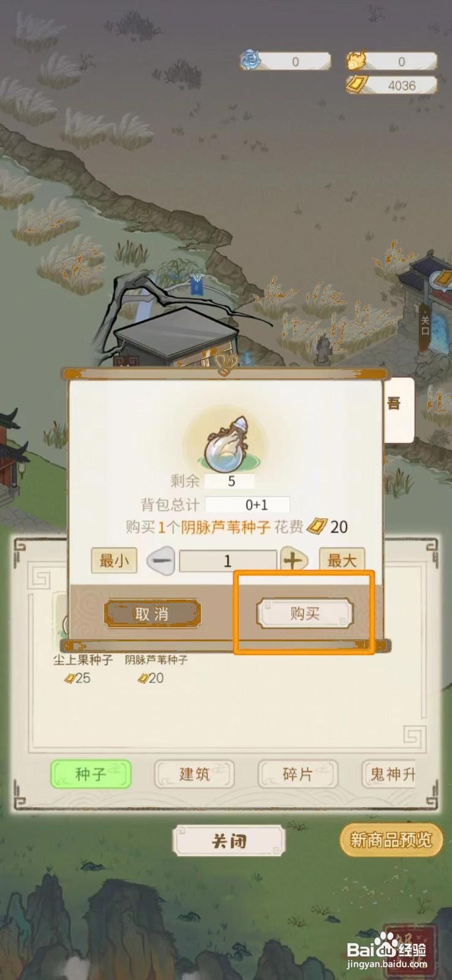The image size is (452, 980).
Task: Close the shop with 关闭 button
Action: [229, 840]
